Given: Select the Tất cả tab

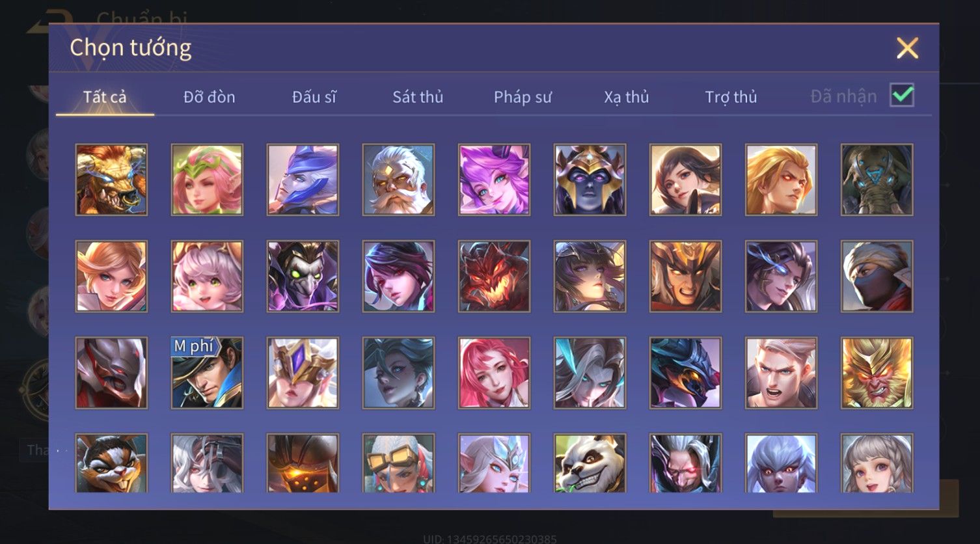Looking at the screenshot, I should click(105, 97).
